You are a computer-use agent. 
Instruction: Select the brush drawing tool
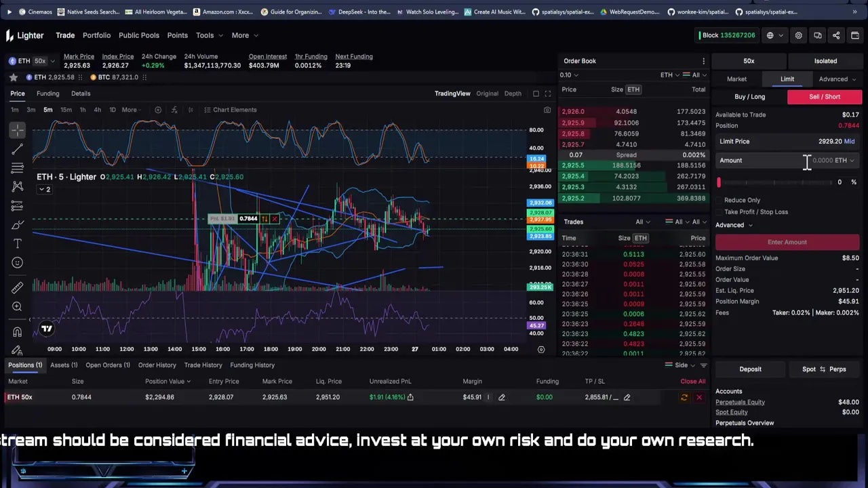coord(18,224)
